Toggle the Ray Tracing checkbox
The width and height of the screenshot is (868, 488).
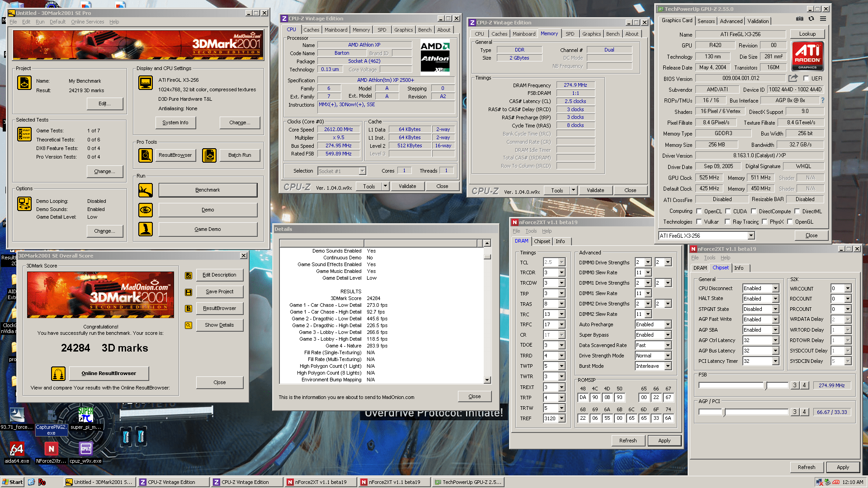click(727, 221)
